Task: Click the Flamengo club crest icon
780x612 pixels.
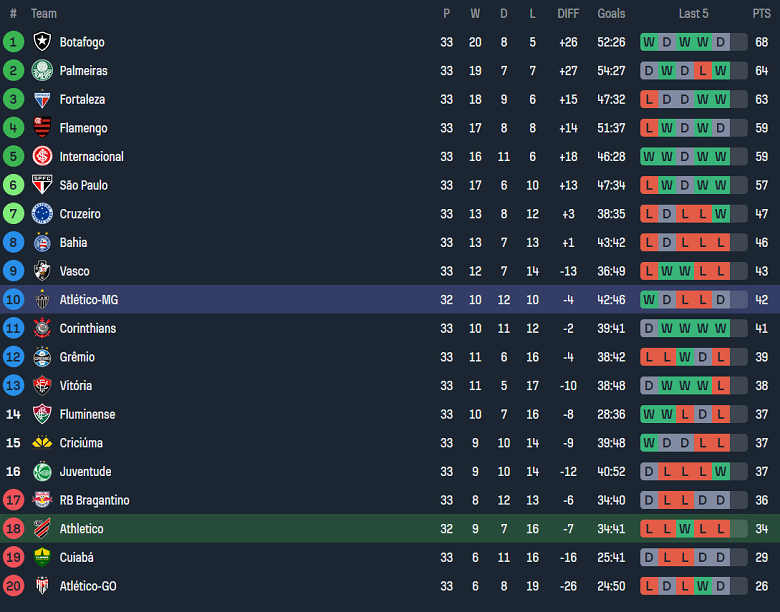Action: click(x=42, y=128)
